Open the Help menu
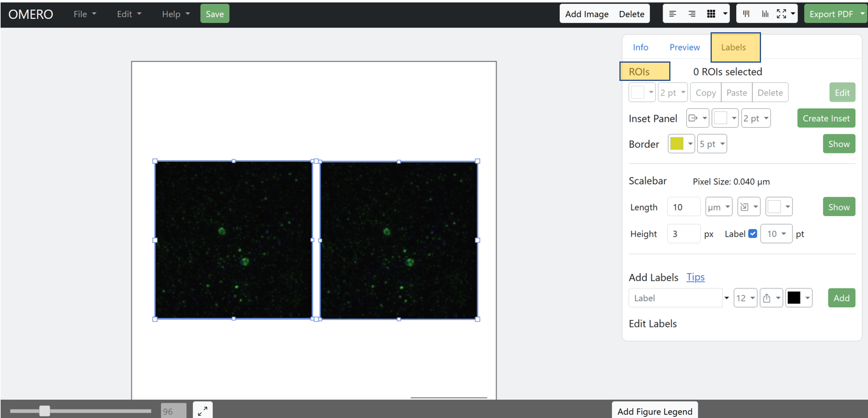868x418 pixels. (x=176, y=14)
